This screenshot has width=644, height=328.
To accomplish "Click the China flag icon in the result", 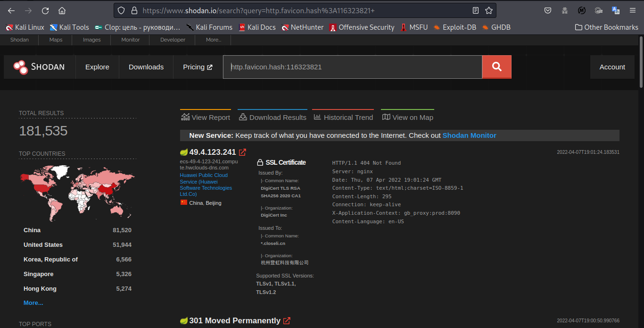I will [184, 202].
